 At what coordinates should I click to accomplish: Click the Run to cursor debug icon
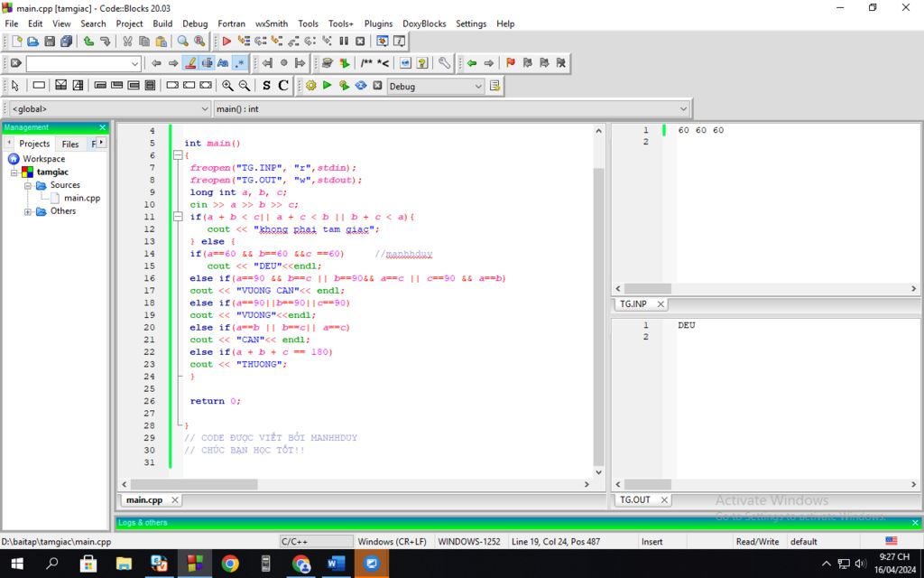pyautogui.click(x=244, y=42)
